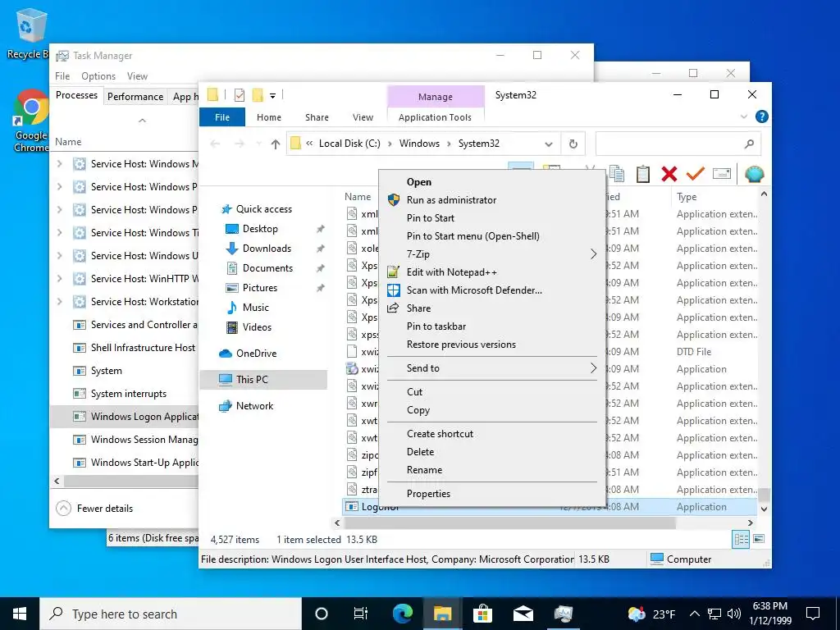Viewport: 840px width, 630px height.
Task: Open address bar history dropdown chevron
Action: point(549,144)
